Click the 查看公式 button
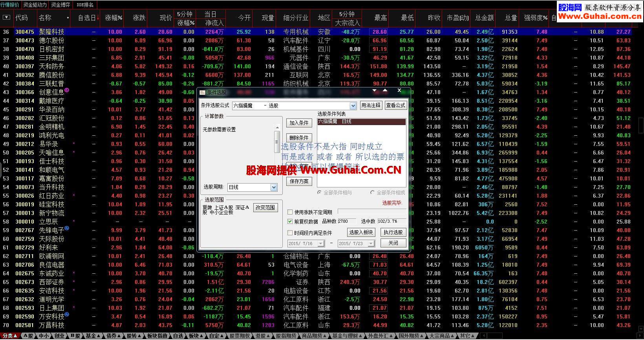The image size is (644, 340). pyautogui.click(x=395, y=105)
